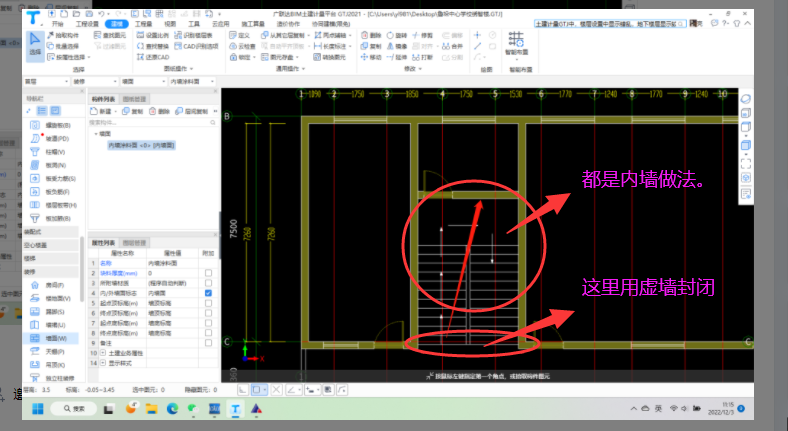Open the 视图 ribbon tab
Viewport: 788px width, 431px height.
click(x=170, y=24)
